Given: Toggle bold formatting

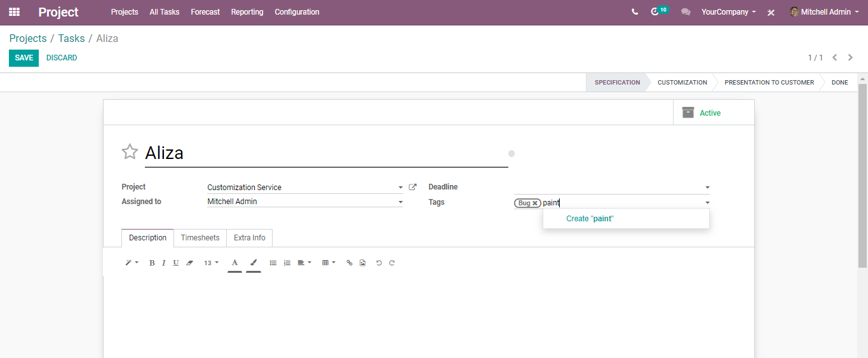Looking at the screenshot, I should tap(152, 263).
